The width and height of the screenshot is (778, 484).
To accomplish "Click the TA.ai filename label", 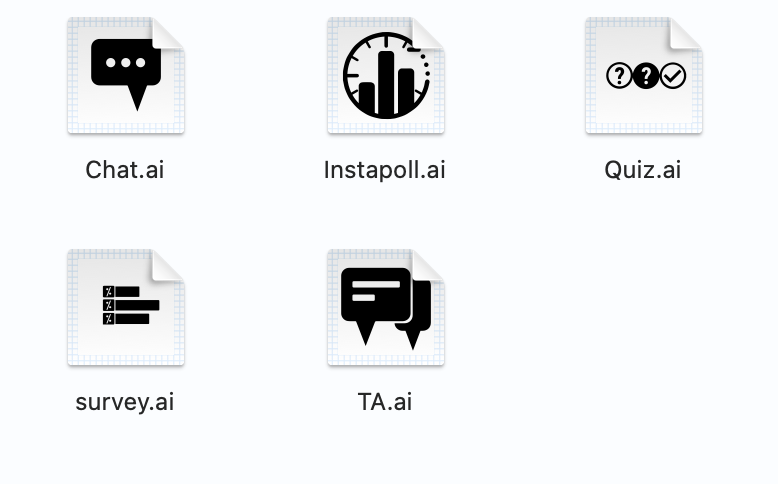I will click(385, 402).
